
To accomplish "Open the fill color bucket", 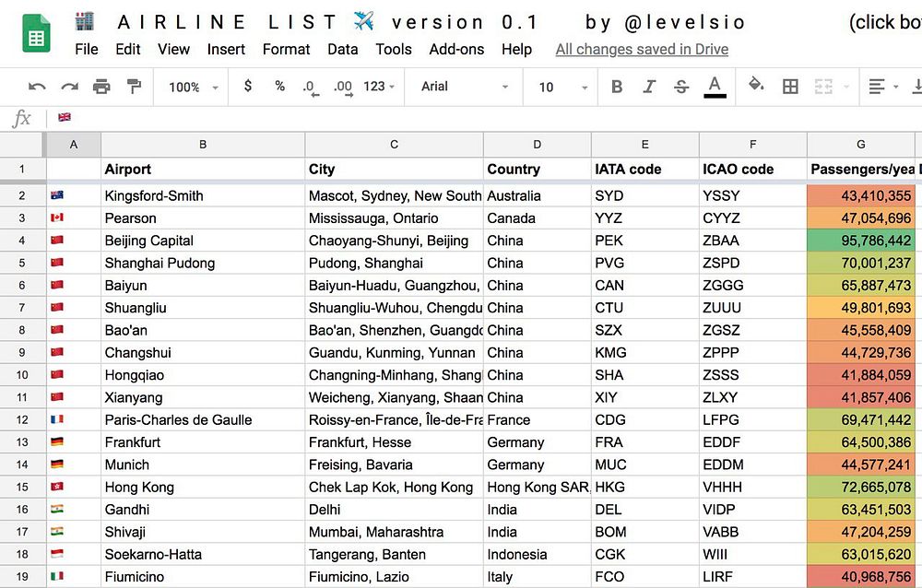I will 756,86.
